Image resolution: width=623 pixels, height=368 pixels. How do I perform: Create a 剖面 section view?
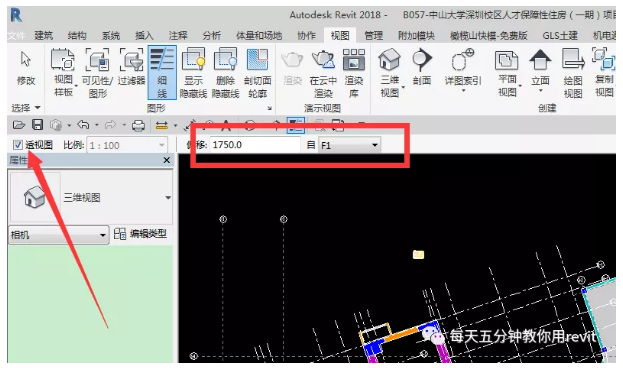coord(422,67)
